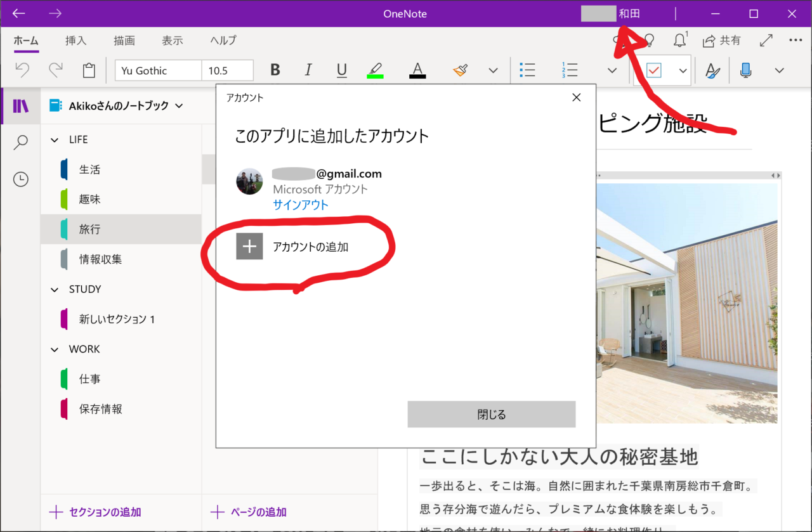The width and height of the screenshot is (812, 532).
Task: Apply Italic formatting from toolbar
Action: tap(308, 70)
